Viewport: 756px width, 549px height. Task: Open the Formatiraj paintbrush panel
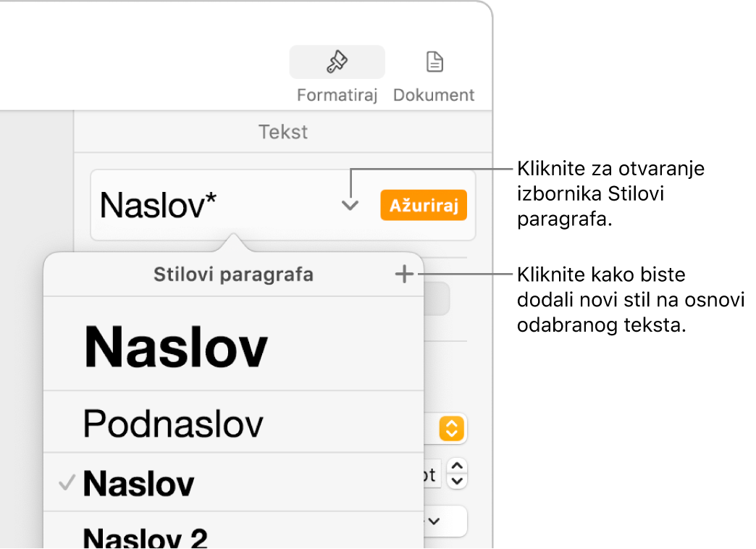[337, 62]
